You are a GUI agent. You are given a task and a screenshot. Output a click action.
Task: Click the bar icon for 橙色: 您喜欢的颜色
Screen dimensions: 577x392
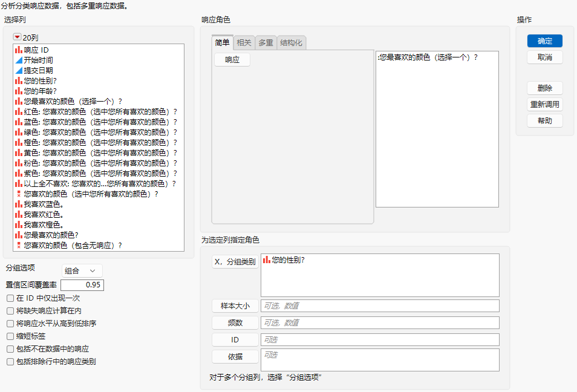[18, 142]
